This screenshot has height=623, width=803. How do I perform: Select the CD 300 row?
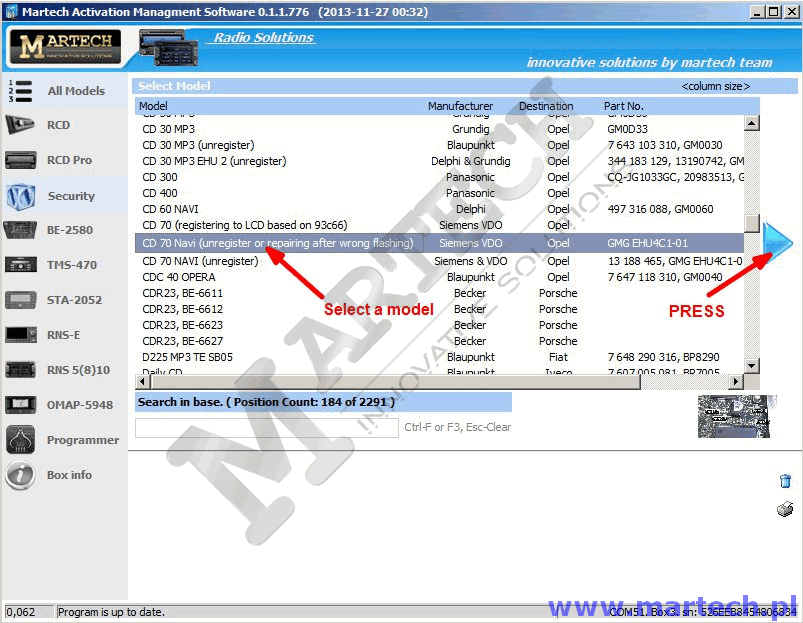point(439,177)
